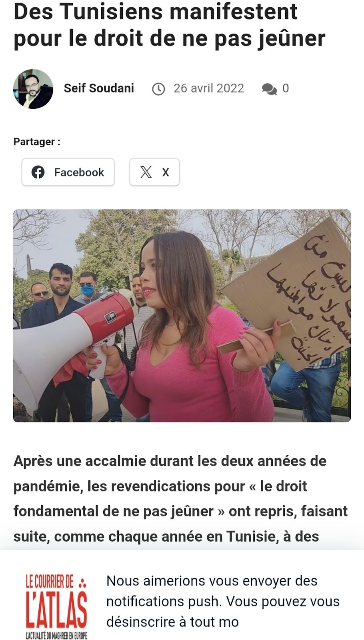Click the red dots in Atlas logo
Viewport: 364px width, 640px height.
pos(82,582)
